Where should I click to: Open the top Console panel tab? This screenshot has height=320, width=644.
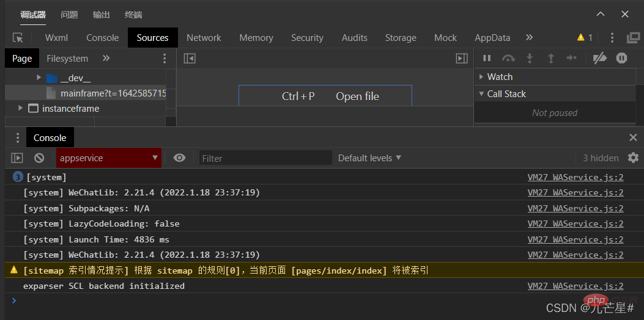103,38
